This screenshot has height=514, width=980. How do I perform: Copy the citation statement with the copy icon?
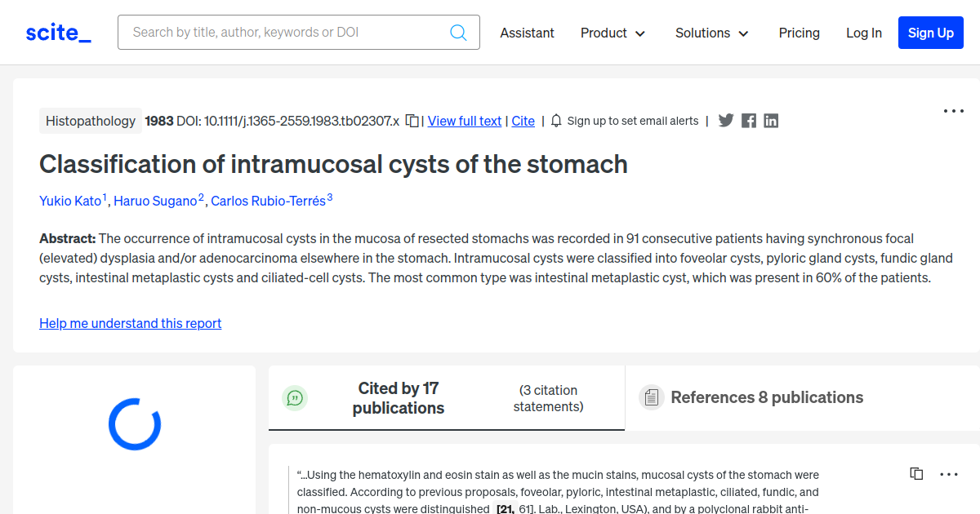pos(916,474)
